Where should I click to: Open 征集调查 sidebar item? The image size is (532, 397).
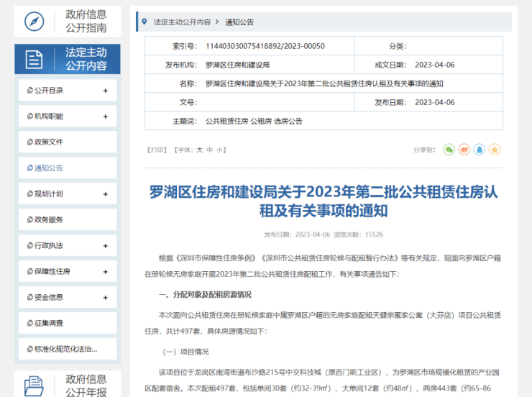(49, 324)
